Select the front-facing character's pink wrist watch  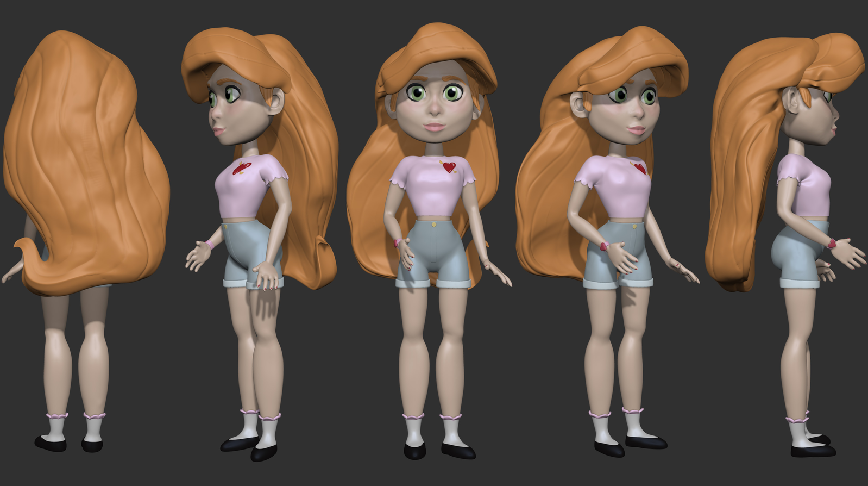click(398, 243)
